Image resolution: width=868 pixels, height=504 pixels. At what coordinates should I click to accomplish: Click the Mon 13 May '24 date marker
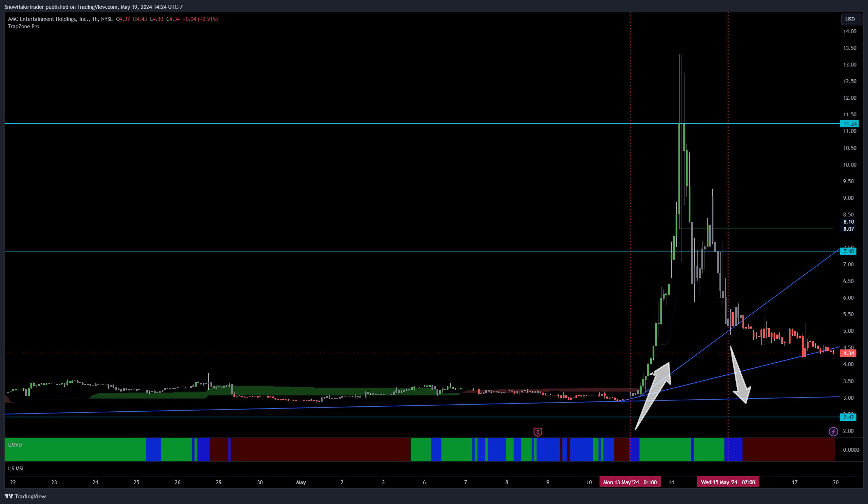[x=630, y=482]
